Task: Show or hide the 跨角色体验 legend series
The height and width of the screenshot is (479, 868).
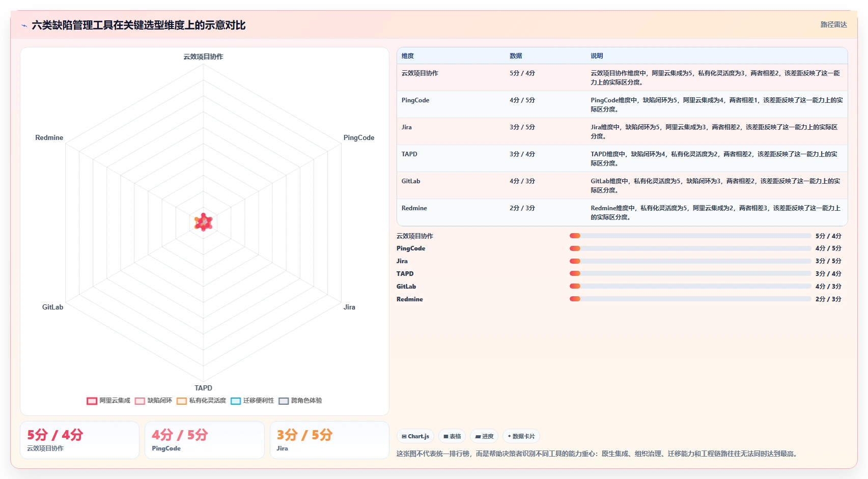Action: coord(300,401)
